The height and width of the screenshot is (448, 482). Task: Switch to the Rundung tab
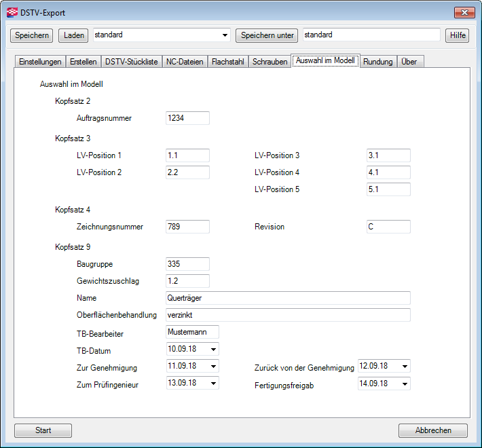(x=377, y=62)
